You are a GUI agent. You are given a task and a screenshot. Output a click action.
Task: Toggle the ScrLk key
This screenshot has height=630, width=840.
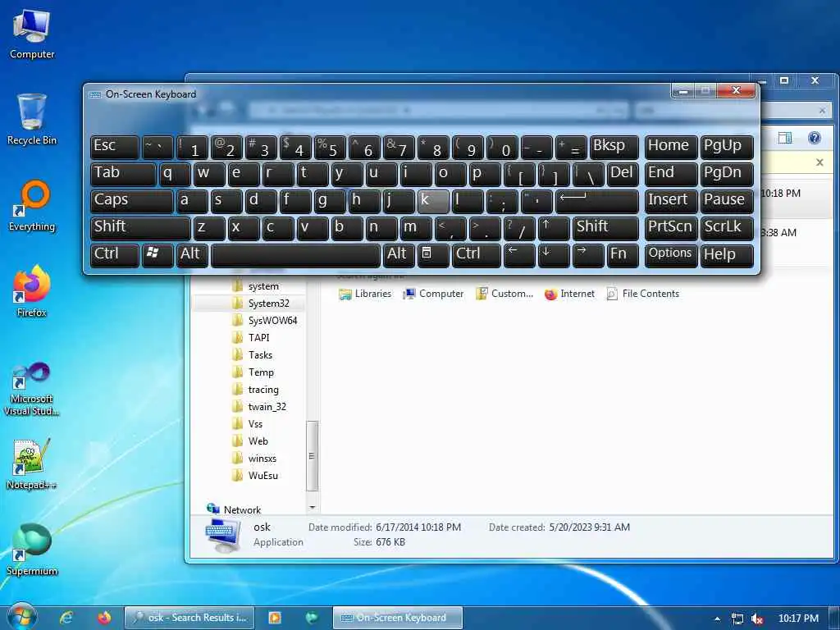727,228
